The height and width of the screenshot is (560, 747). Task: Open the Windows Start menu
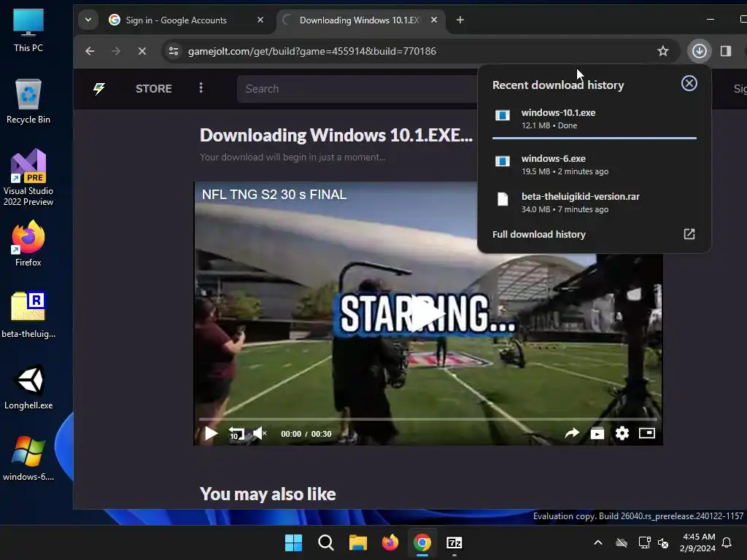(293, 542)
